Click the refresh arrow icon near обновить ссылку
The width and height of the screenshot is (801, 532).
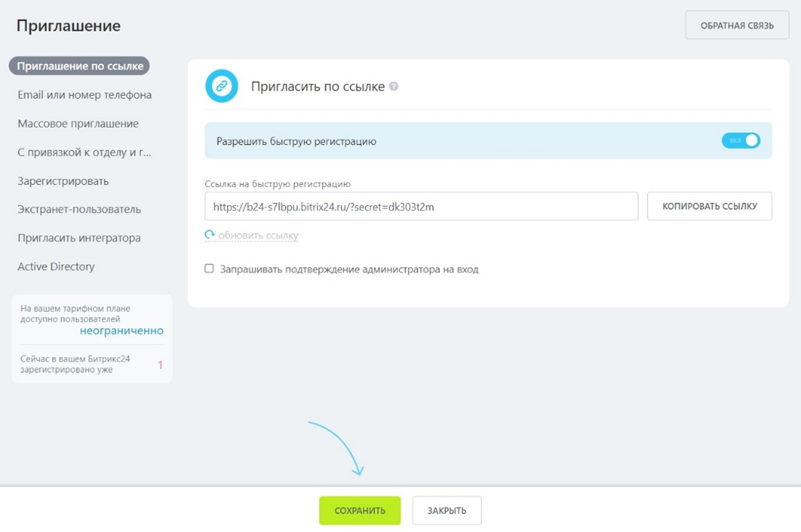click(210, 235)
